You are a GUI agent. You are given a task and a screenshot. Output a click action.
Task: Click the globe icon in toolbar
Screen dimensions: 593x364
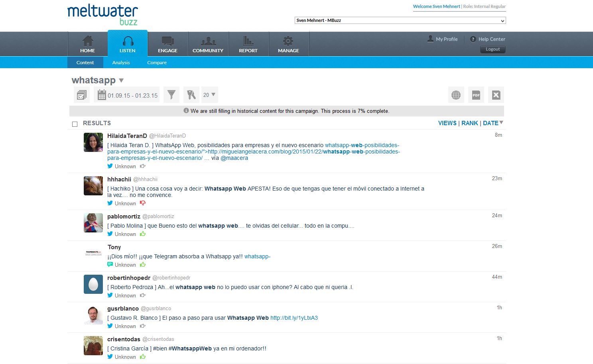coord(456,95)
